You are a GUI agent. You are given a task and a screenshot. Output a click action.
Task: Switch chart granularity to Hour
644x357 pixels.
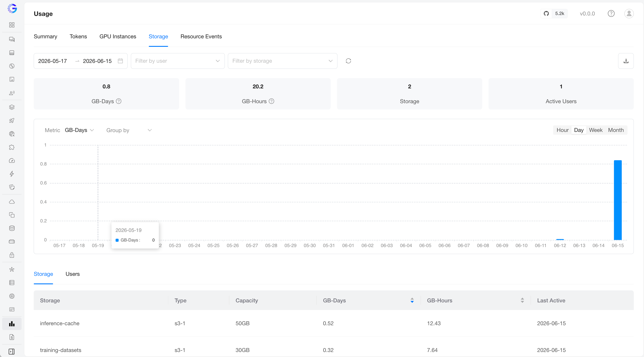(562, 130)
